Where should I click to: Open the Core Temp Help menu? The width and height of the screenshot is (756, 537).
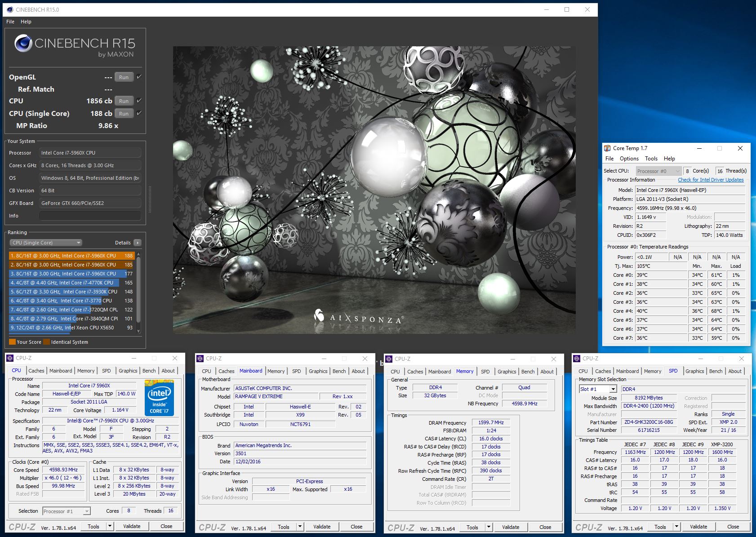tap(669, 159)
